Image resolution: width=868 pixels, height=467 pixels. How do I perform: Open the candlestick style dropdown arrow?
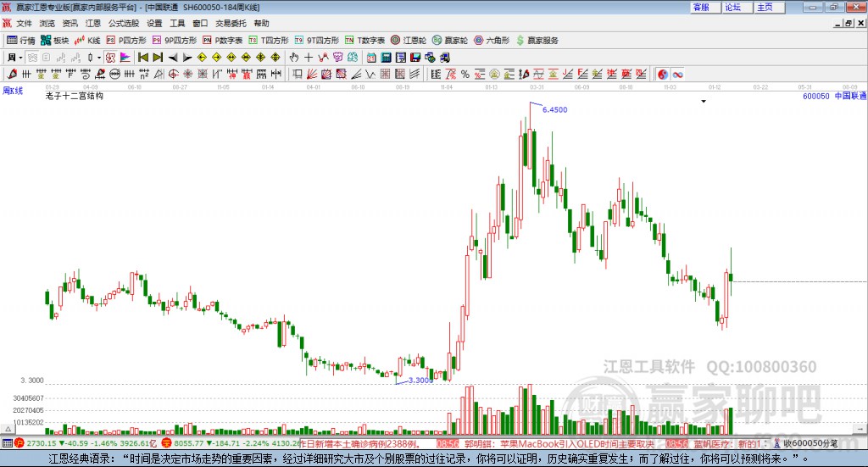click(99, 58)
